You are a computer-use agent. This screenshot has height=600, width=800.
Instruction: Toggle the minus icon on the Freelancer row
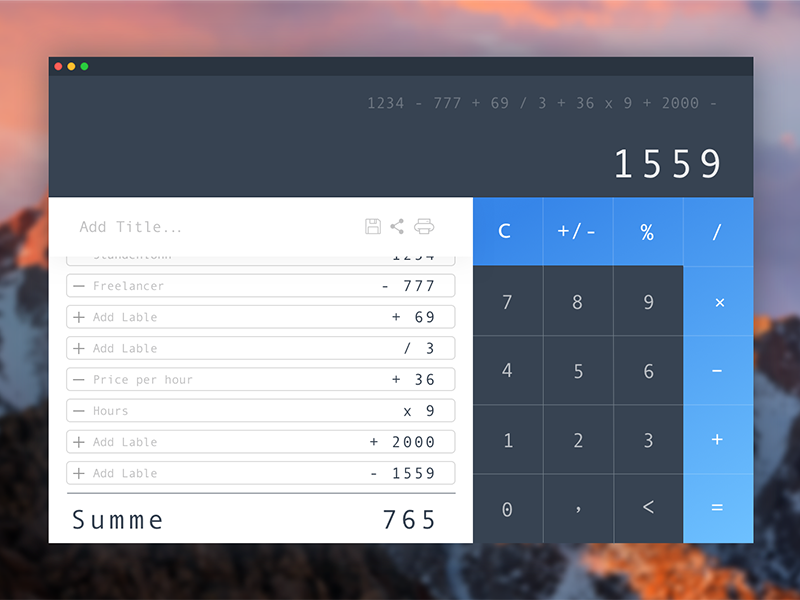coord(82,286)
